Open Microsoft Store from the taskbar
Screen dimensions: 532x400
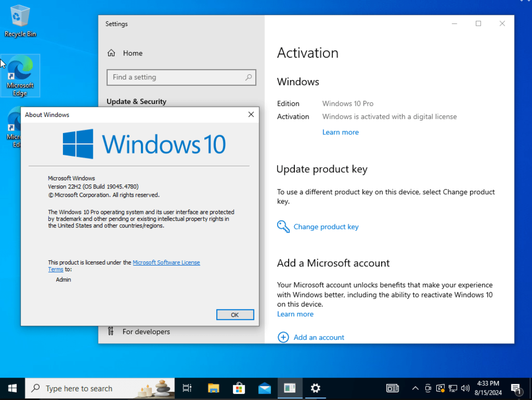point(239,389)
